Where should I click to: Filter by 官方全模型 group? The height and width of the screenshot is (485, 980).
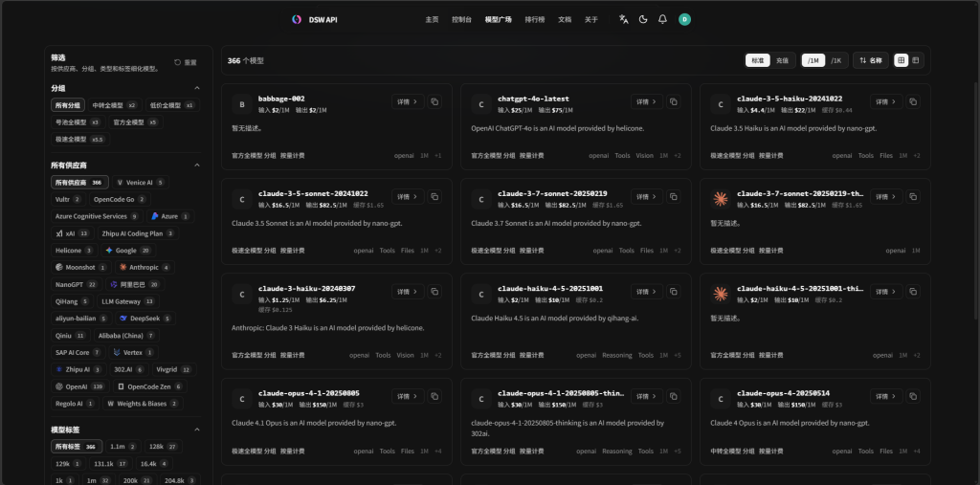point(136,122)
